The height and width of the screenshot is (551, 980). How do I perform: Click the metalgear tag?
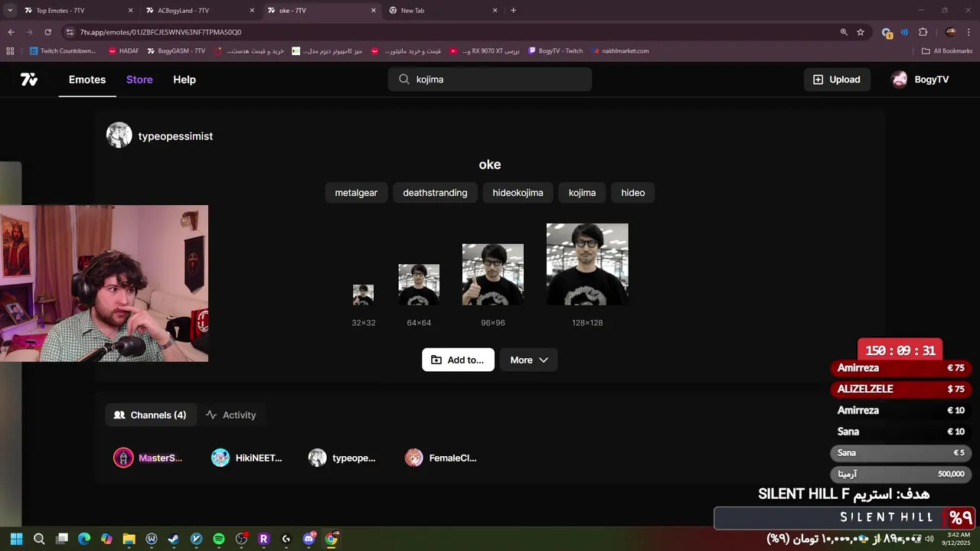356,193
